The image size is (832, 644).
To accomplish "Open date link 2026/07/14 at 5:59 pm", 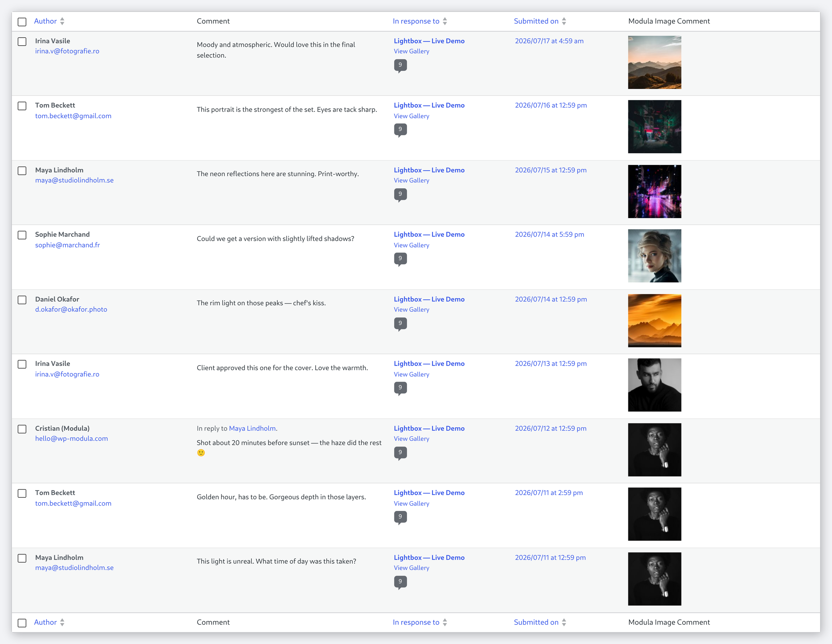I will tap(549, 234).
